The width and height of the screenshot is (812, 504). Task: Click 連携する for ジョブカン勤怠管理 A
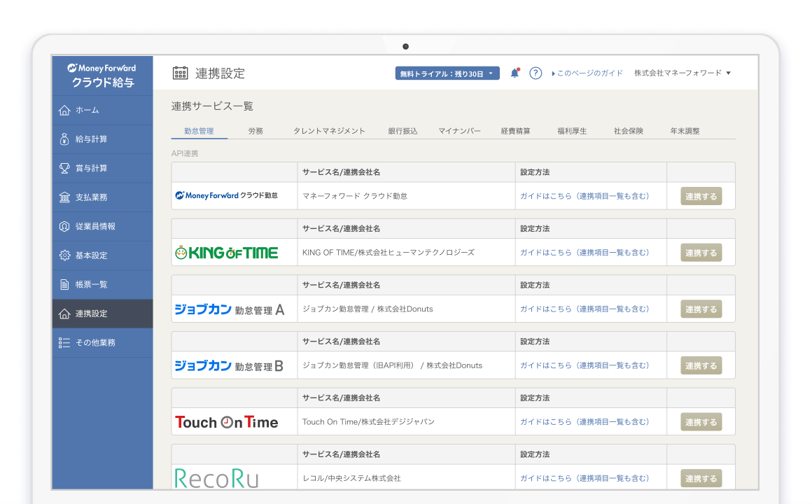[701, 309]
